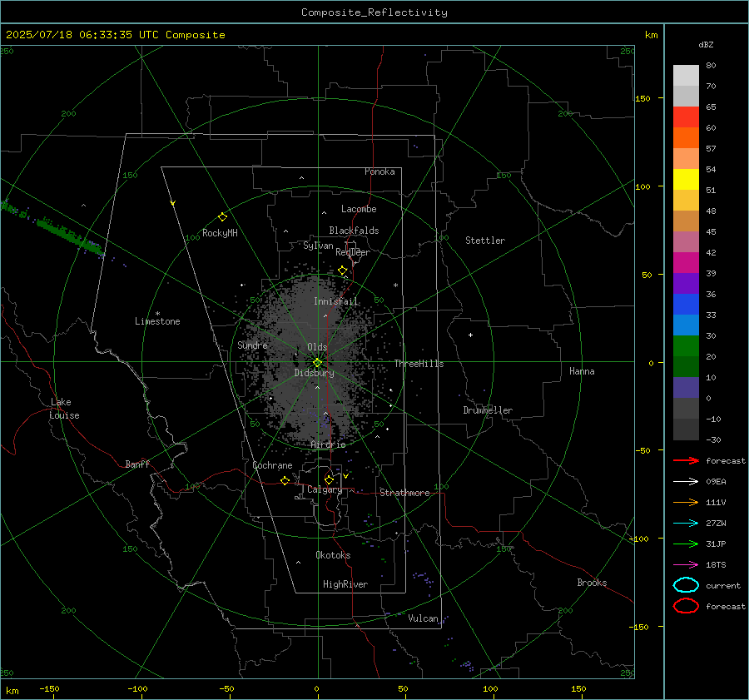
Task: Click the Airdrie label
Action: (328, 444)
